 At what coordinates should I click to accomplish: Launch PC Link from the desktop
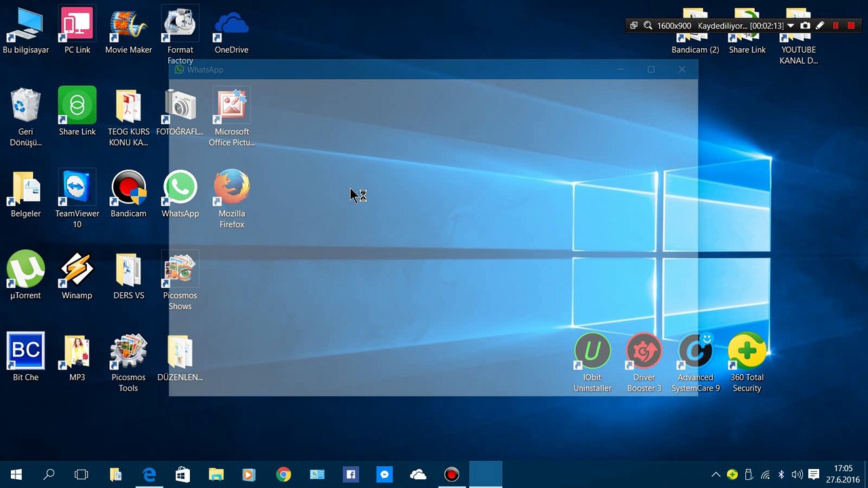tap(77, 31)
